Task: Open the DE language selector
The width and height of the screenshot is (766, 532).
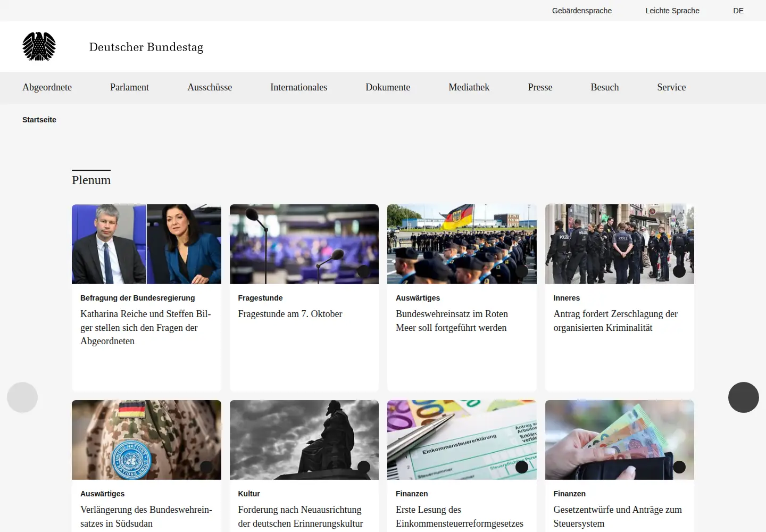Action: [738, 11]
